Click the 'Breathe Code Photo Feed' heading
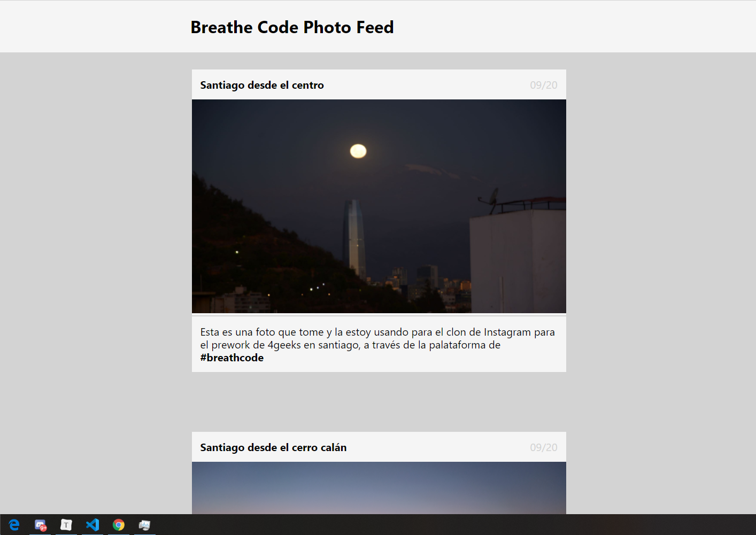 pyautogui.click(x=292, y=27)
